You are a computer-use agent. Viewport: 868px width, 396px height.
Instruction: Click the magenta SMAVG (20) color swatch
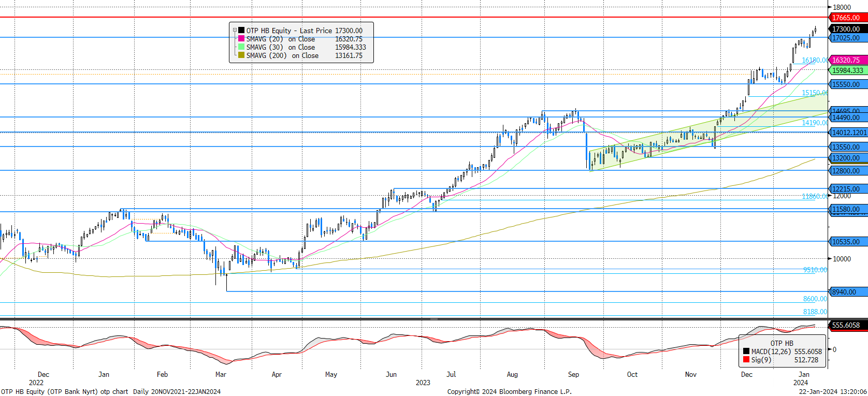click(x=241, y=39)
